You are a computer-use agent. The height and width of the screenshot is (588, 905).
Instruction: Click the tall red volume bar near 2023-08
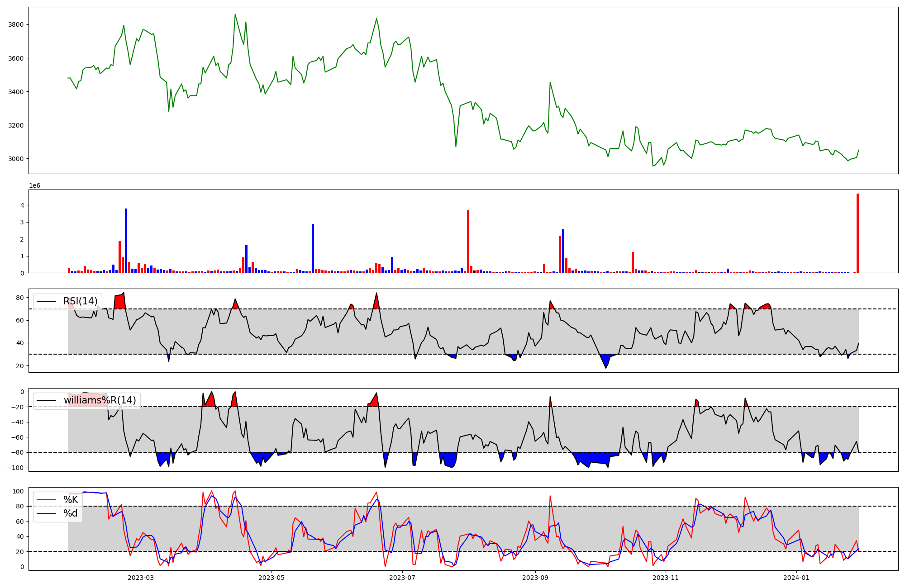468,242
